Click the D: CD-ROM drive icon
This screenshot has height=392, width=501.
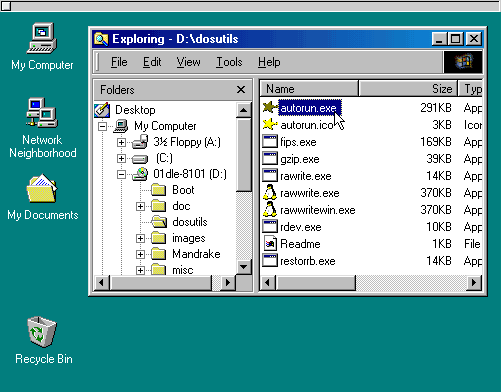pos(140,174)
